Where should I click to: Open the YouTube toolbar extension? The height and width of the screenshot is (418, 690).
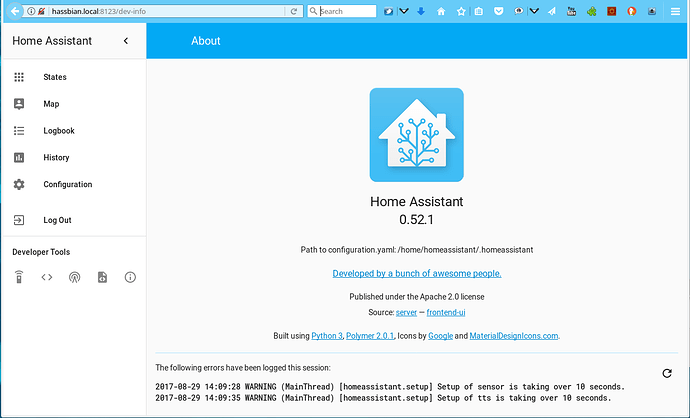[x=571, y=11]
